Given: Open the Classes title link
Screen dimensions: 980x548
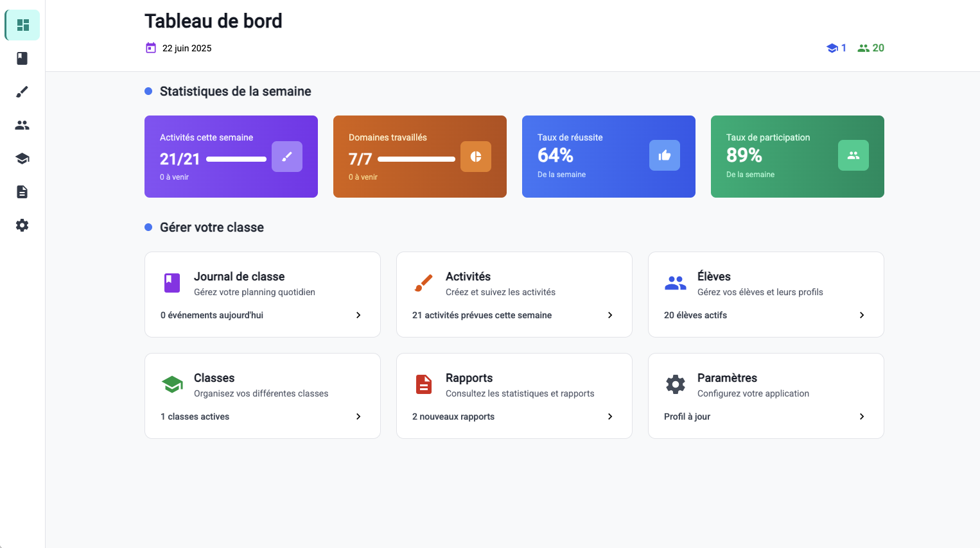Looking at the screenshot, I should pyautogui.click(x=214, y=378).
